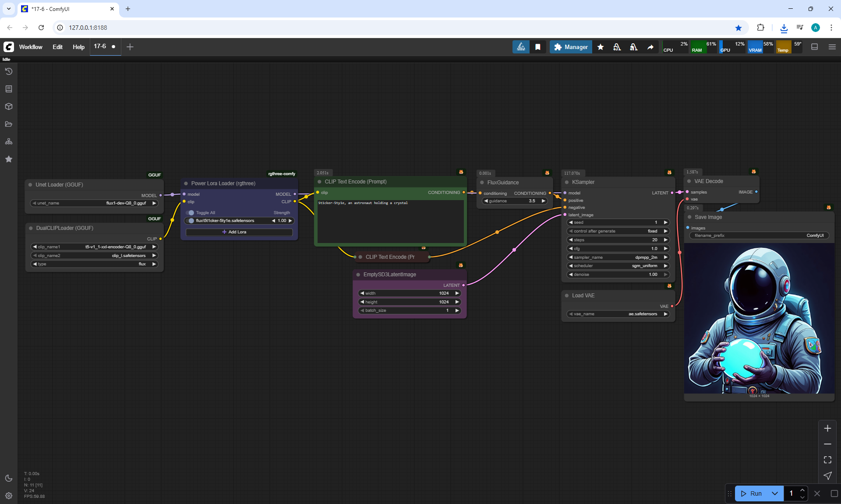Click the Add Lora button

pyautogui.click(x=239, y=232)
